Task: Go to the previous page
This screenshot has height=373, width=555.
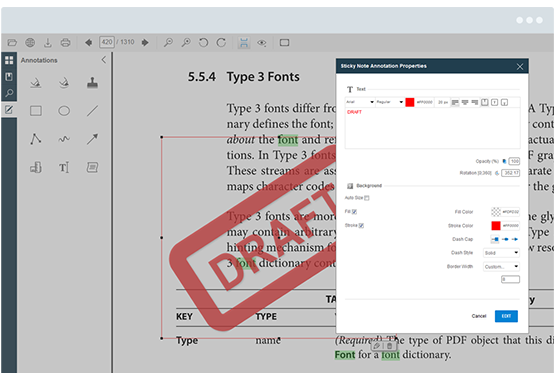Action: point(88,42)
